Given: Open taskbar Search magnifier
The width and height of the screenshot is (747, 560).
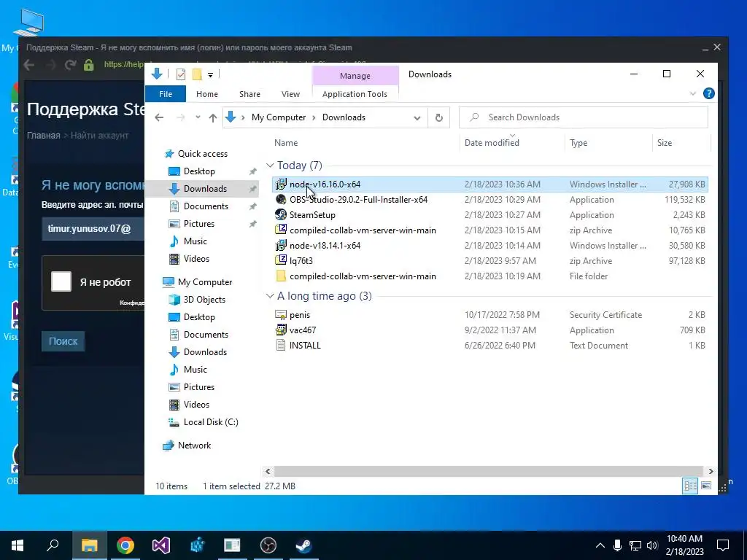Looking at the screenshot, I should [x=53, y=545].
